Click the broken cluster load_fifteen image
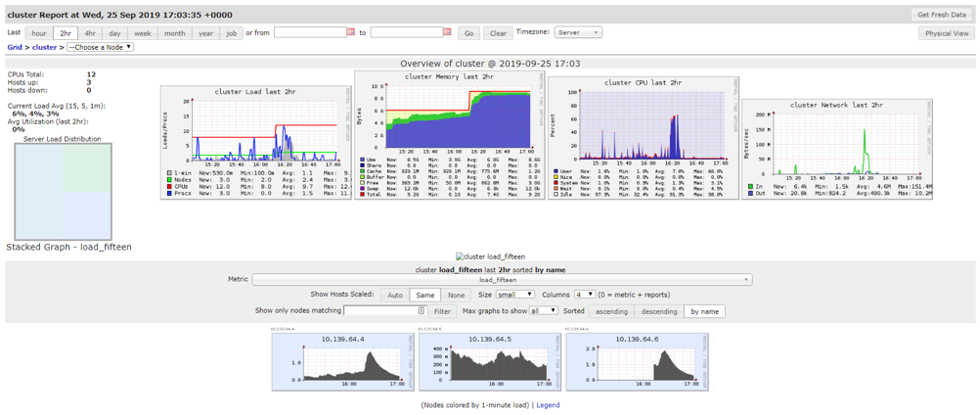 click(489, 256)
